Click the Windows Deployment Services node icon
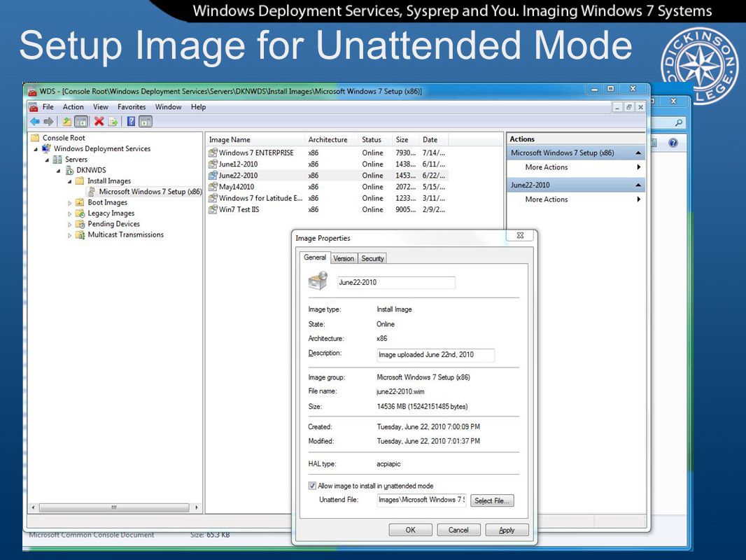Image resolution: width=746 pixels, height=560 pixels. pos(47,148)
